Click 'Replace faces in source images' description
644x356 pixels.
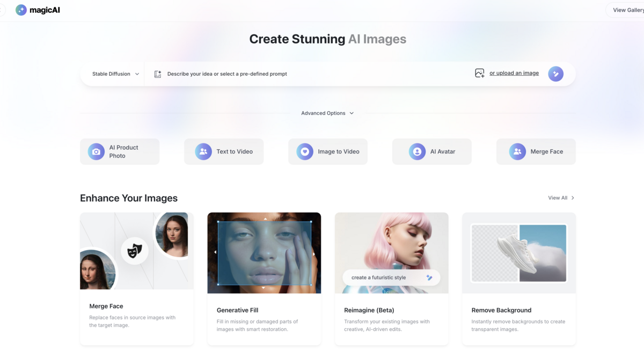132,321
